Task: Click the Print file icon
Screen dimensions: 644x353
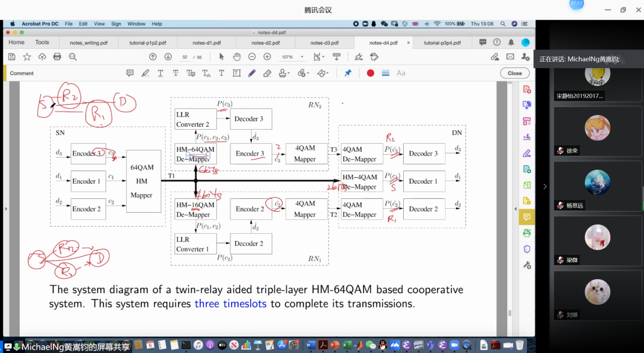Action: pos(57,57)
